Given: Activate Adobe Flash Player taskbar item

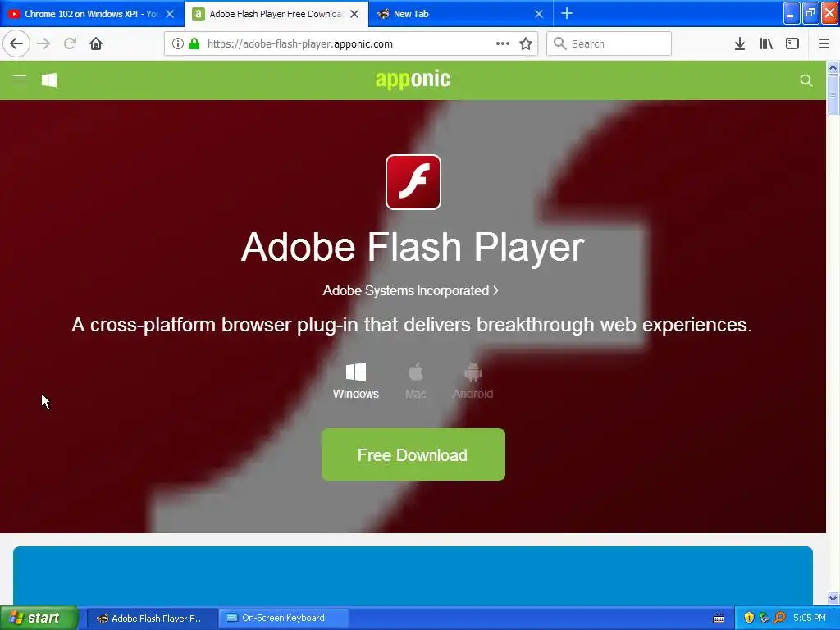Looking at the screenshot, I should (x=152, y=619).
